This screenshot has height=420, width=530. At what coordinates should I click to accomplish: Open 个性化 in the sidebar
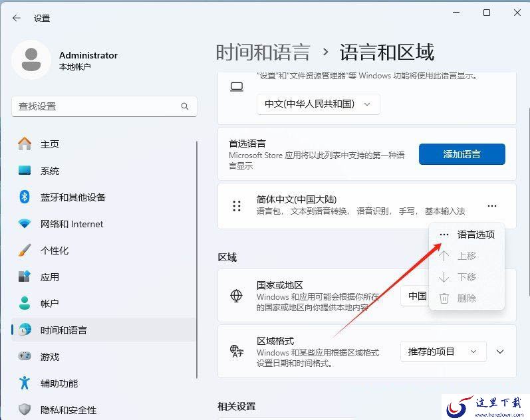click(104, 251)
